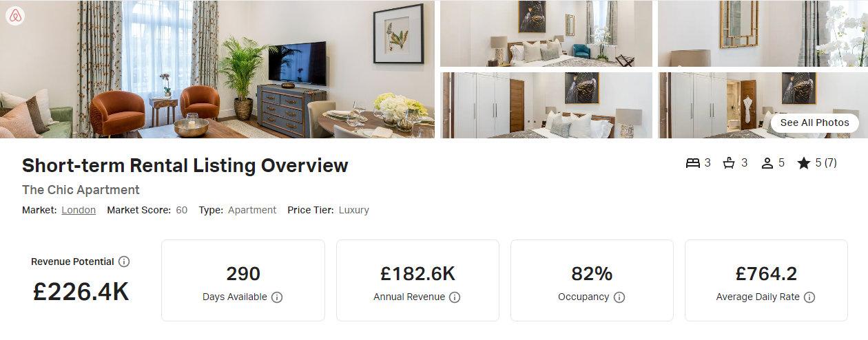Select the 290 Days Available card
This screenshot has height=340, width=868.
coord(243,280)
